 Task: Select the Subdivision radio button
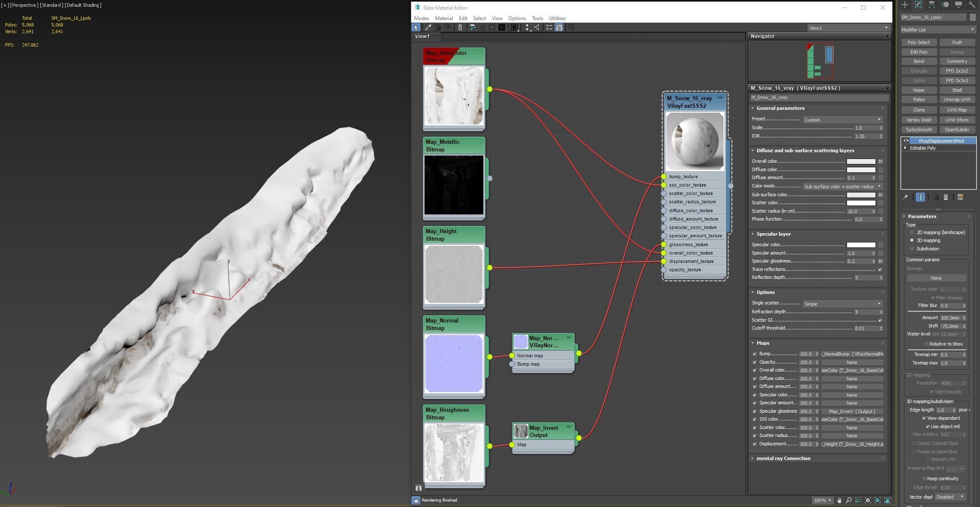pyautogui.click(x=912, y=249)
